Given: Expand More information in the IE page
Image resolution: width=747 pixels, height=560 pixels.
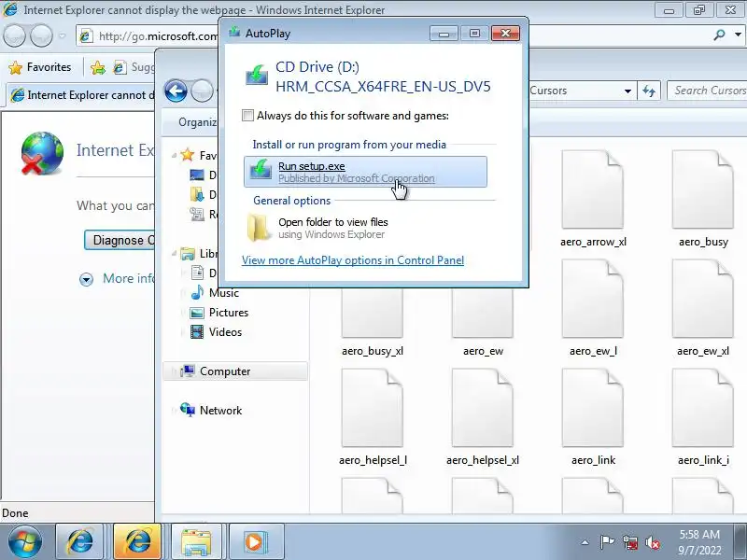Looking at the screenshot, I should [116, 278].
